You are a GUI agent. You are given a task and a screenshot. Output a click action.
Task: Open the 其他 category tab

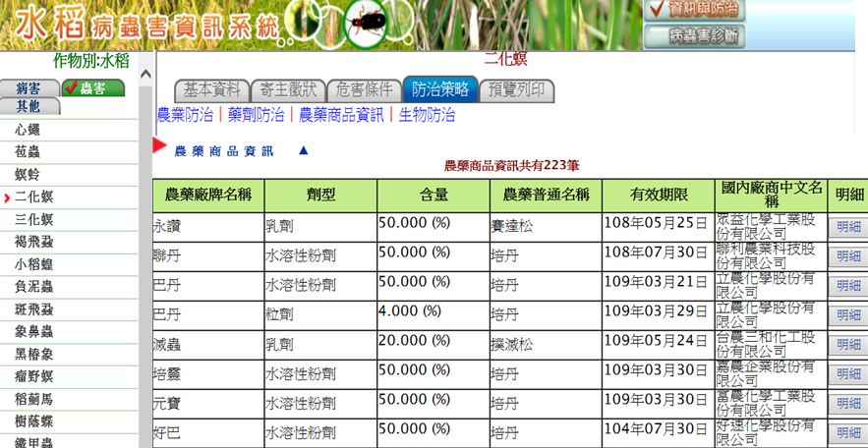click(29, 106)
